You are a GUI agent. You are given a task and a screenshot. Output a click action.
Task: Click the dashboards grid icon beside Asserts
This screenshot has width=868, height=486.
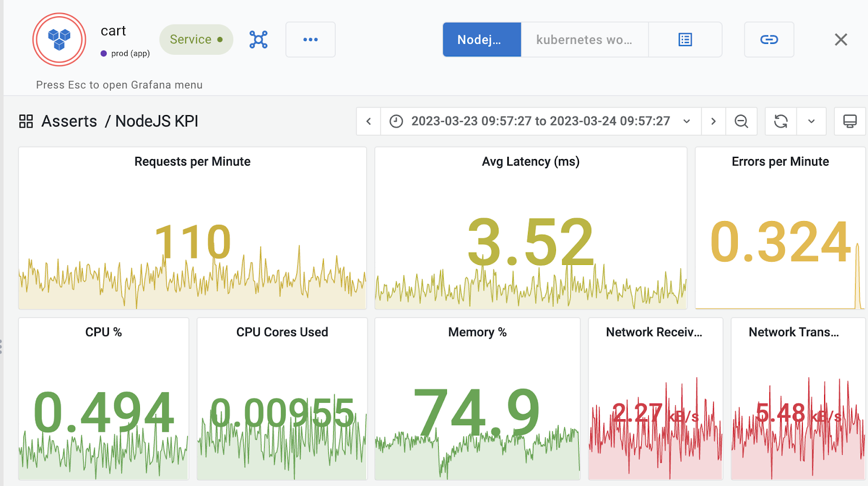click(26, 121)
